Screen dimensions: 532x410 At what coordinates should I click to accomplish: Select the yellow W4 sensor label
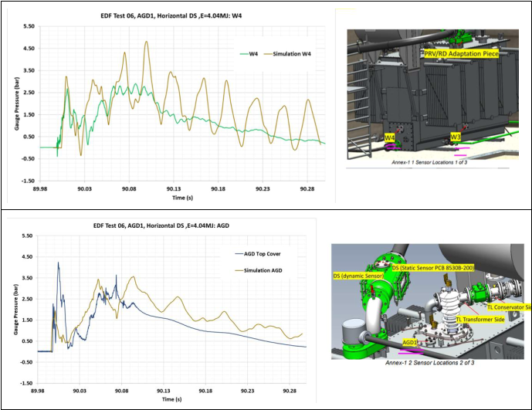click(389, 137)
